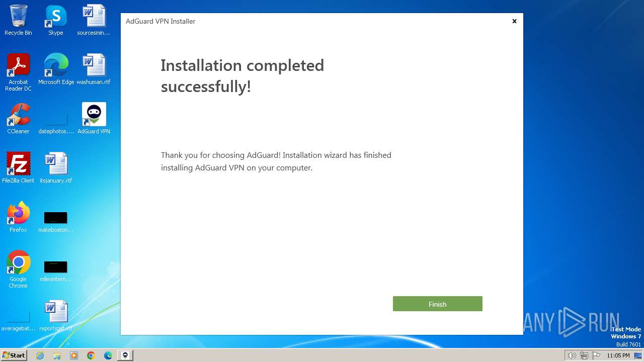The image size is (644, 362).
Task: Select the CCleaner desktop shortcut
Action: 18,119
